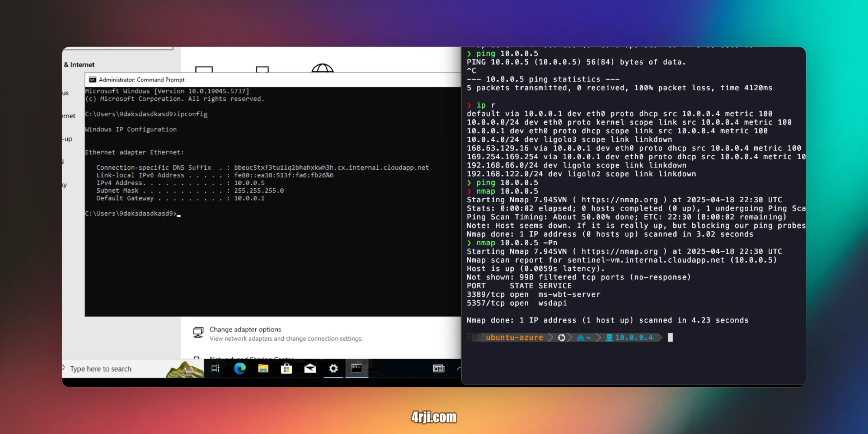
Task: Open Task View on the taskbar
Action: pos(215,368)
